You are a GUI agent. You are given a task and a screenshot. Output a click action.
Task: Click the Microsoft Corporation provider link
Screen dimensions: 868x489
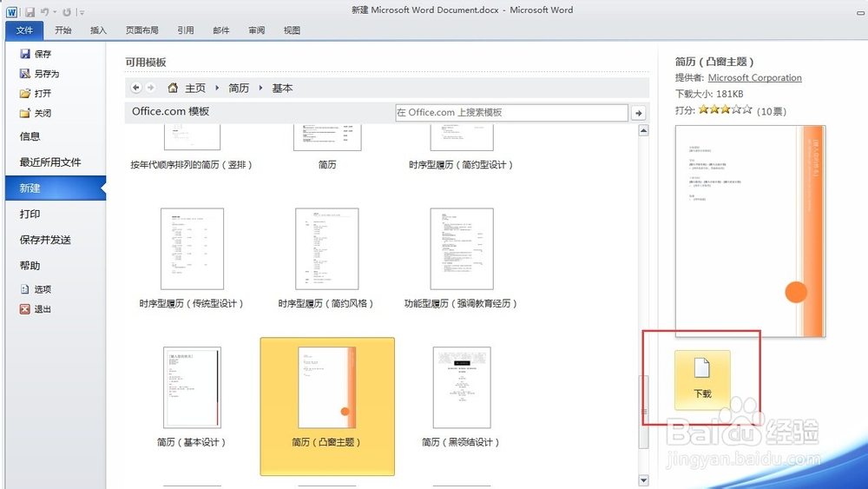pyautogui.click(x=754, y=77)
